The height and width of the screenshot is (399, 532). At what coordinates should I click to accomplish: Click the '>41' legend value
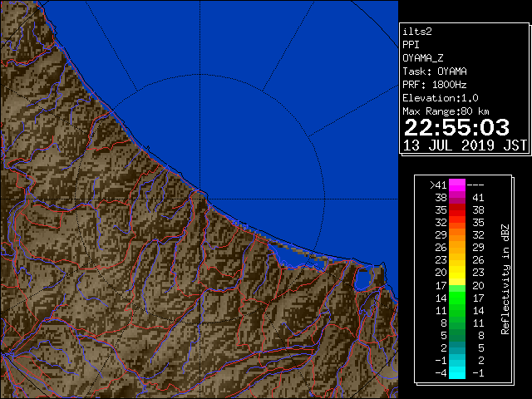pyautogui.click(x=438, y=185)
